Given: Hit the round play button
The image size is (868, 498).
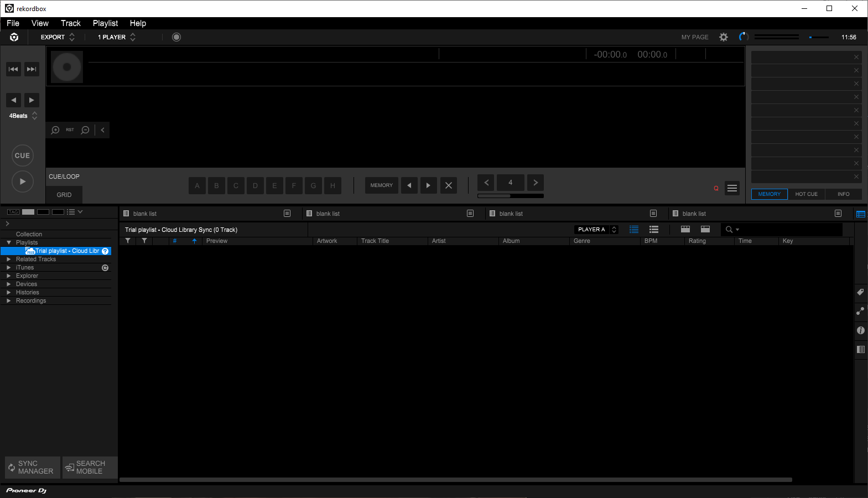Looking at the screenshot, I should click(23, 181).
